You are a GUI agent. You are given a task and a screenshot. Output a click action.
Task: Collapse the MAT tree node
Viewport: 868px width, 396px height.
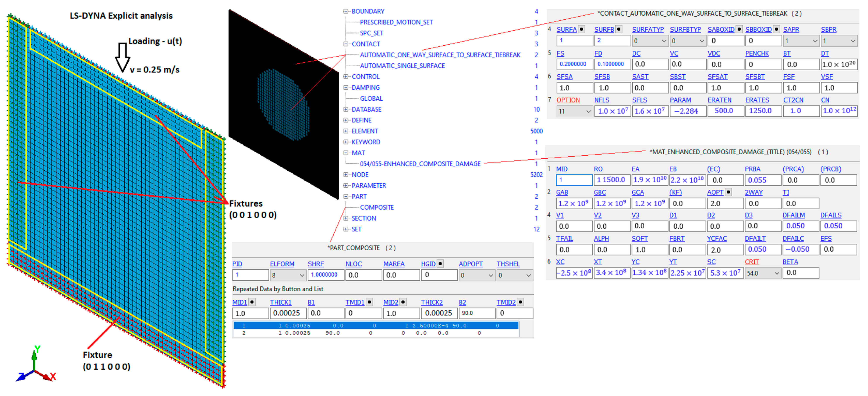[346, 153]
